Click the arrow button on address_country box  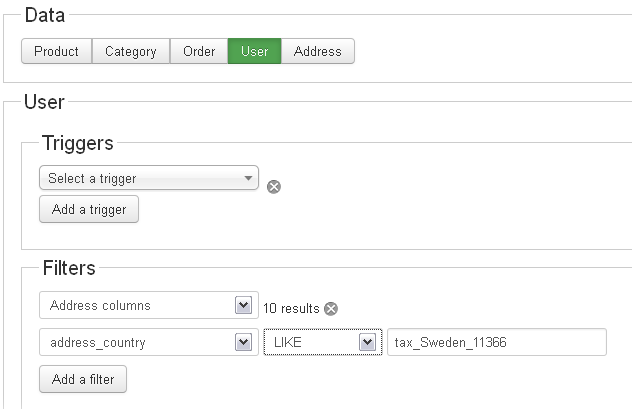coord(243,342)
